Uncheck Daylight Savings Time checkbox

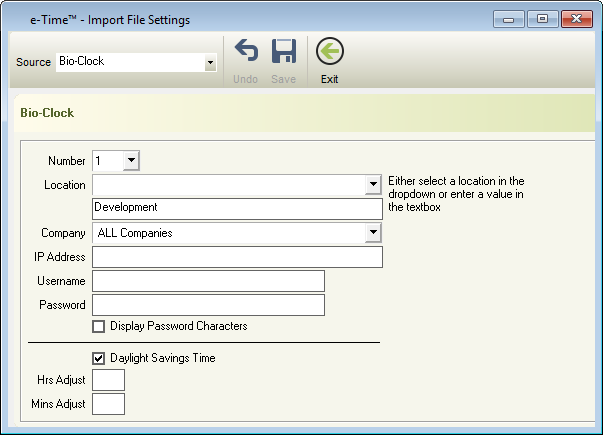98,358
